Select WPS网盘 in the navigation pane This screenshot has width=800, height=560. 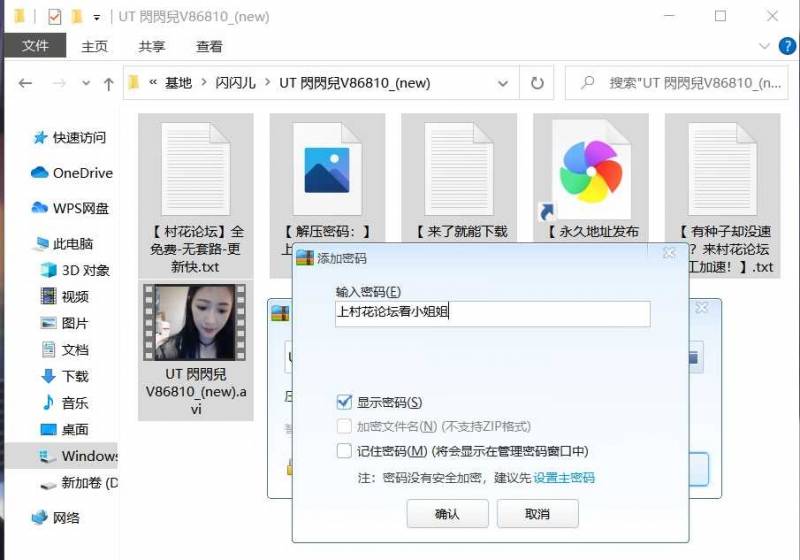(x=80, y=208)
